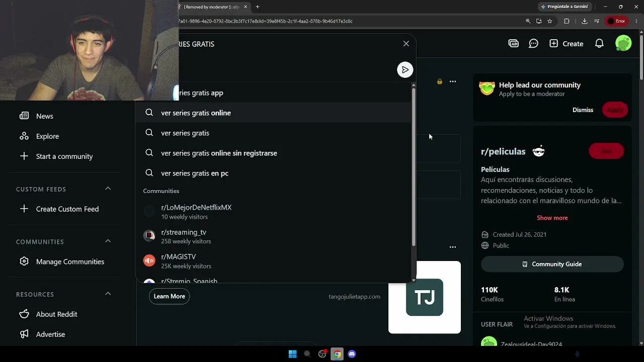Viewport: 644px width, 362px height.
Task: Click the About Reddit snoo icon
Action: tap(24, 314)
